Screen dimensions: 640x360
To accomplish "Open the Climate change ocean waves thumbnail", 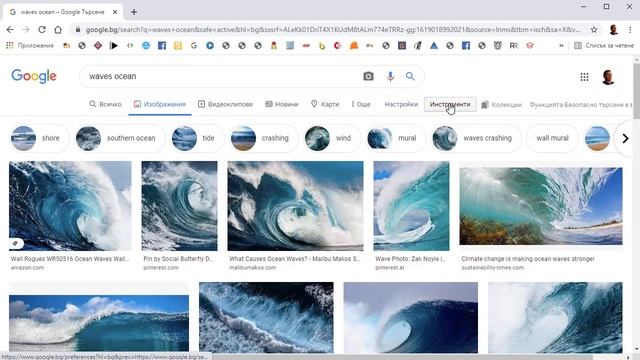I will tap(541, 206).
